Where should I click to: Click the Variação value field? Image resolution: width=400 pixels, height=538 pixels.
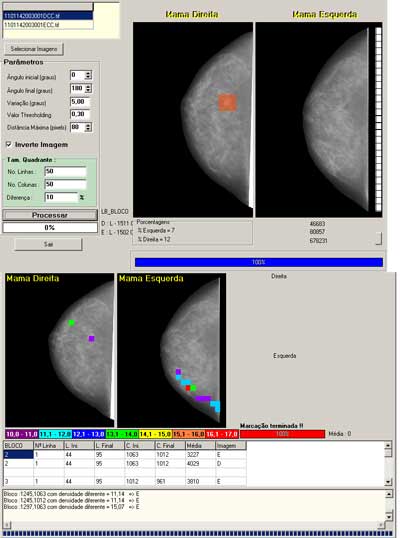pyautogui.click(x=80, y=102)
